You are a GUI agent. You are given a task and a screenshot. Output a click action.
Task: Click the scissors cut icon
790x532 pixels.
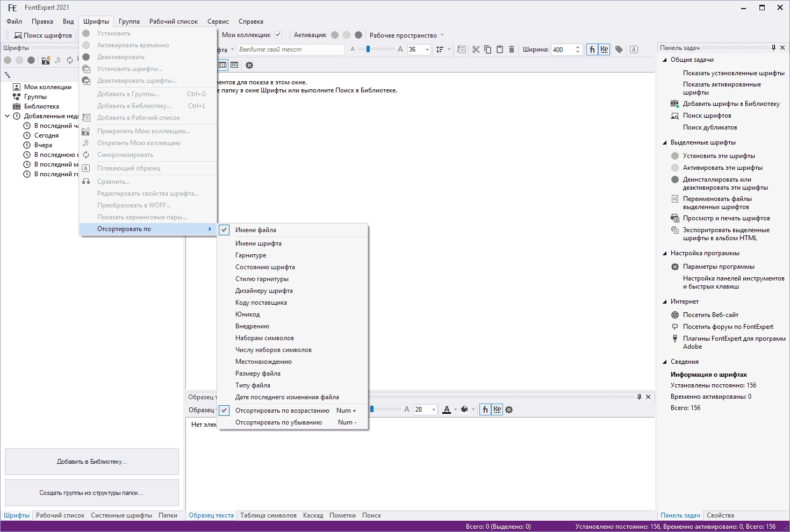pos(476,49)
